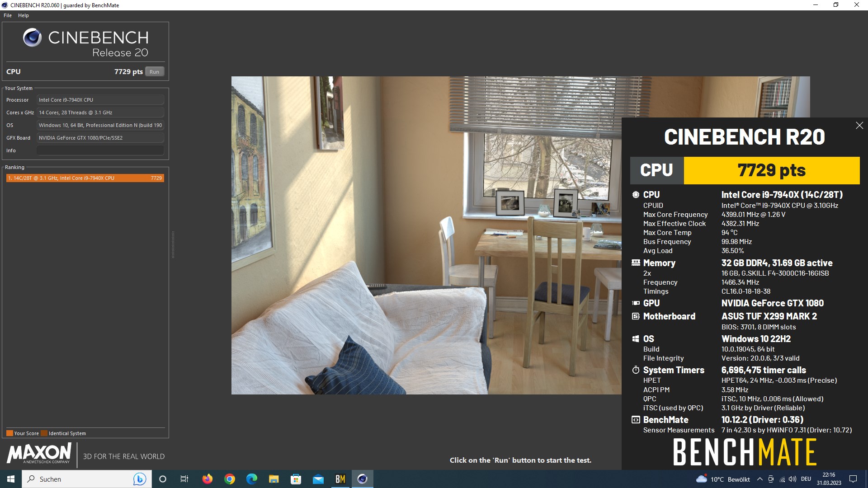The height and width of the screenshot is (488, 868).
Task: Open Task View on the taskbar
Action: [184, 479]
